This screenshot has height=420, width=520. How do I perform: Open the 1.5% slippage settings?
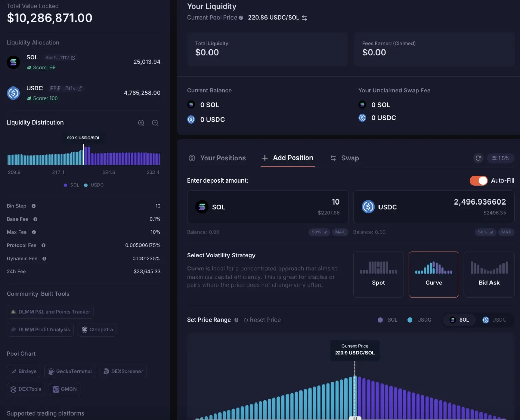(500, 158)
